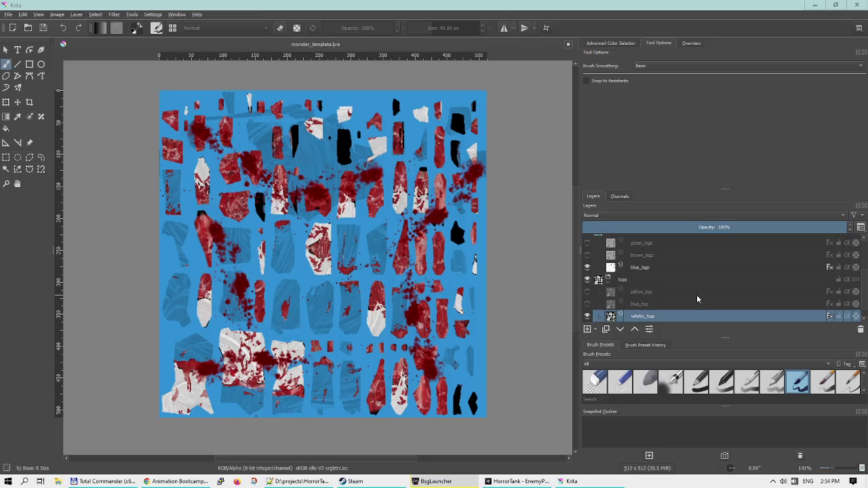This screenshot has height=488, width=868.
Task: Toggle horizontal mirror mode
Action: (504, 28)
